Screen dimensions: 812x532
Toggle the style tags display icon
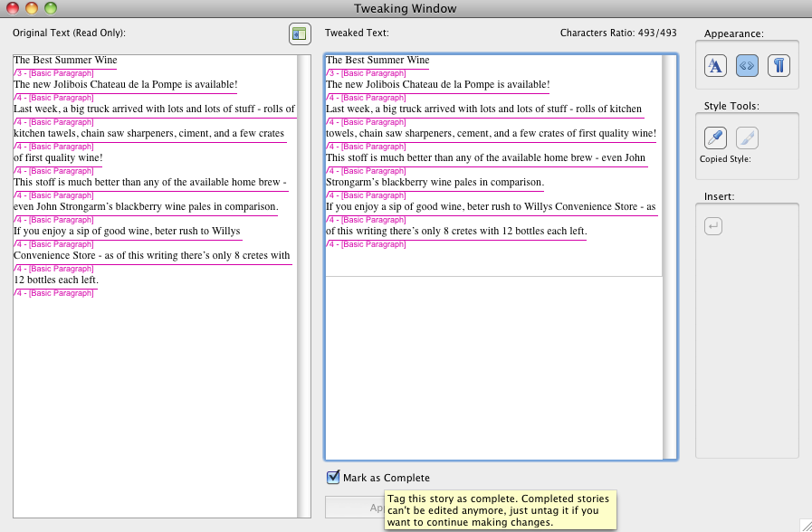[747, 66]
